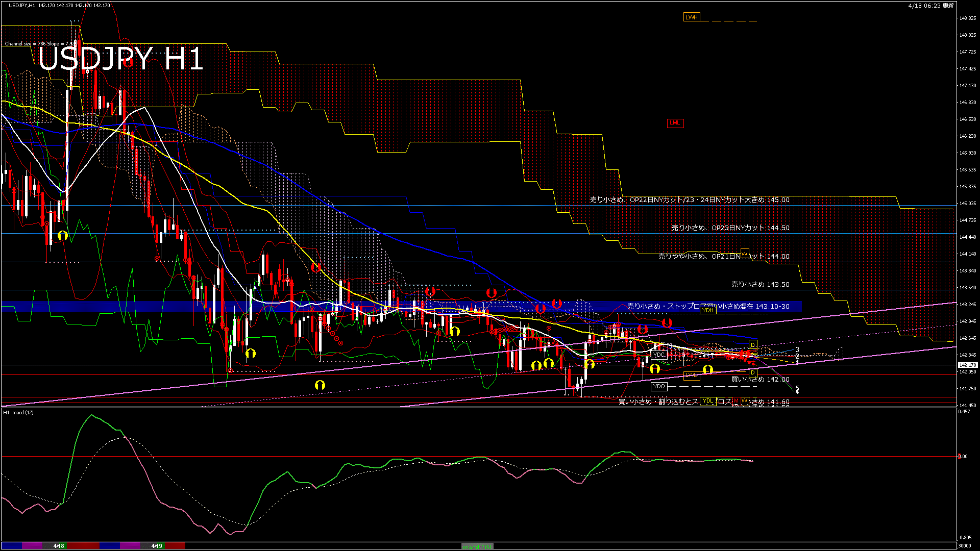Click the H1 macd (12) indicator title
This screenshot has width=980, height=551.
tap(19, 412)
